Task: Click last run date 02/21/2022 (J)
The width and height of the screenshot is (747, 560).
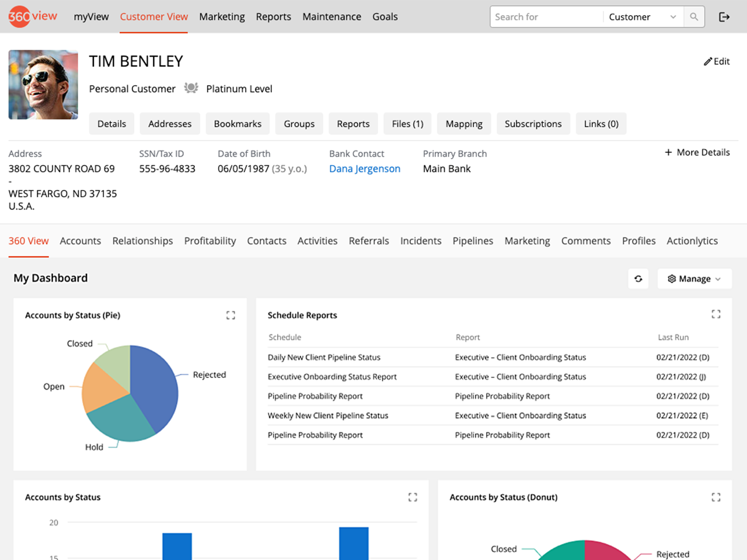Action: tap(681, 377)
